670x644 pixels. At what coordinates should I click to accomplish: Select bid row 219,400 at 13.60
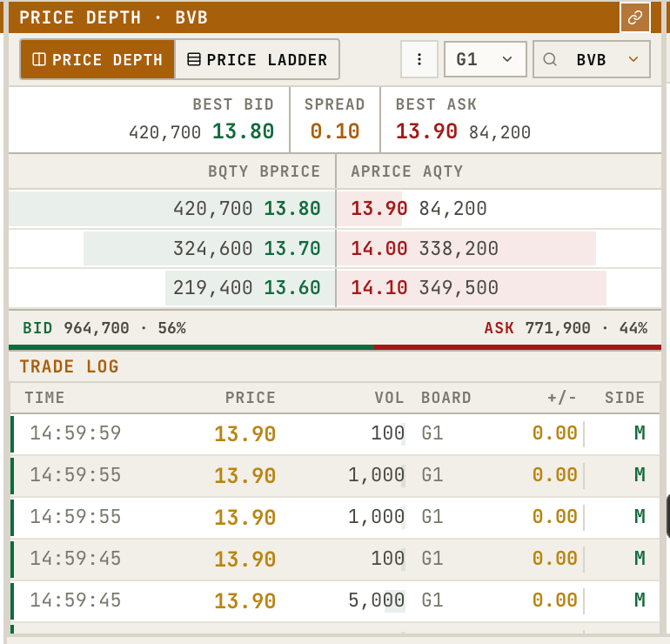[172, 287]
